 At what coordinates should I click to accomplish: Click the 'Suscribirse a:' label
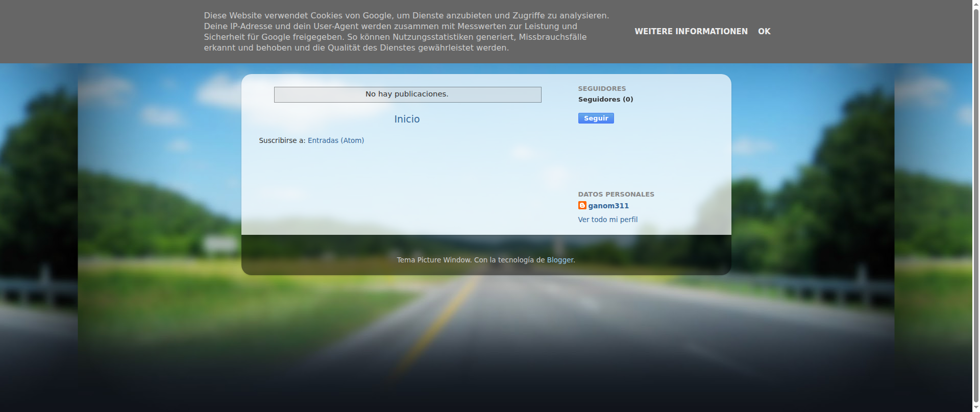point(282,140)
